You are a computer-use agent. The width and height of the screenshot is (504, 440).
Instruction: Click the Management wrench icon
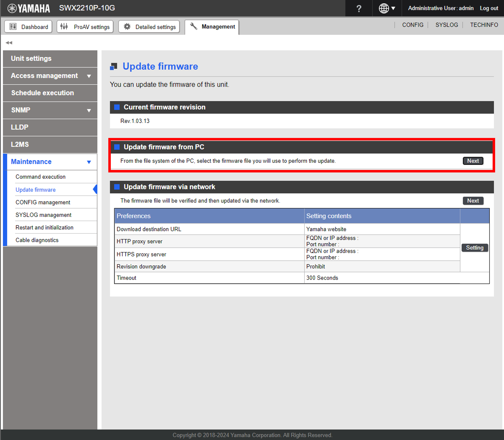(193, 26)
